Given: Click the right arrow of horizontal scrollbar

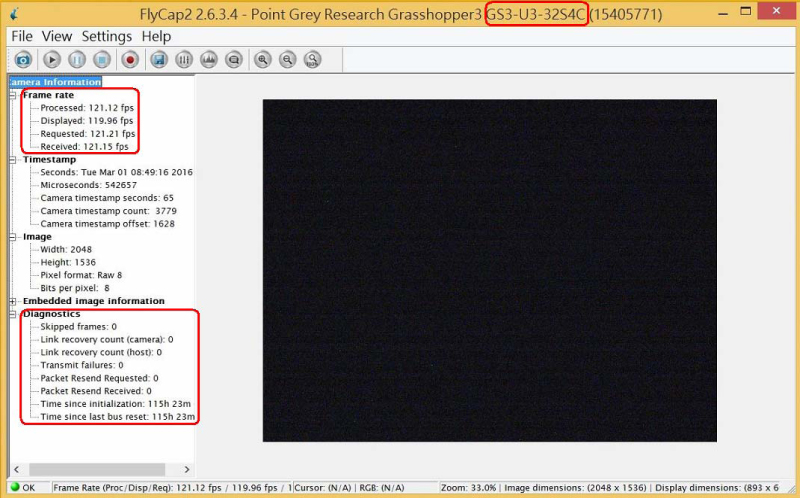Looking at the screenshot, I should 189,469.
